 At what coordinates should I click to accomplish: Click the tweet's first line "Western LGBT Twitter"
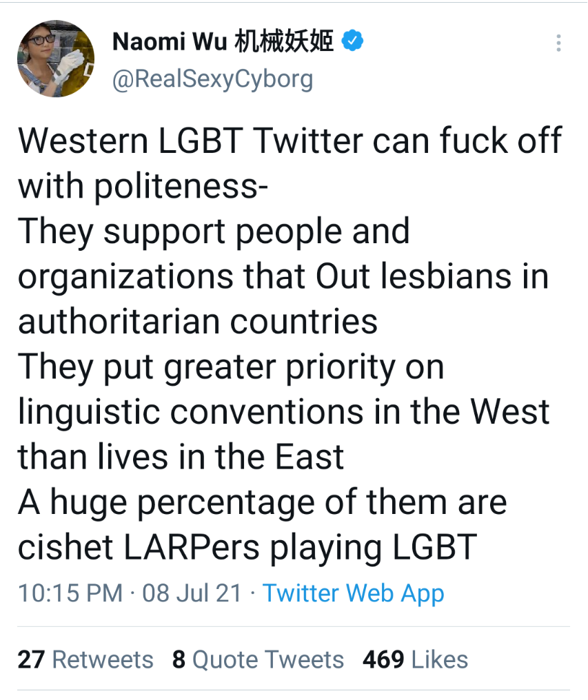pyautogui.click(x=191, y=140)
